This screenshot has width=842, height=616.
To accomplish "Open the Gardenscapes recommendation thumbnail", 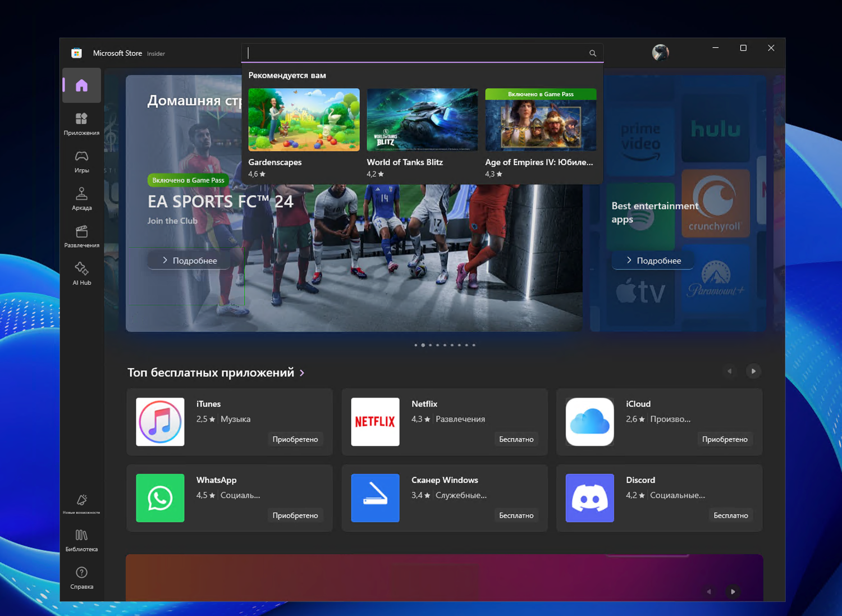I will tap(304, 120).
